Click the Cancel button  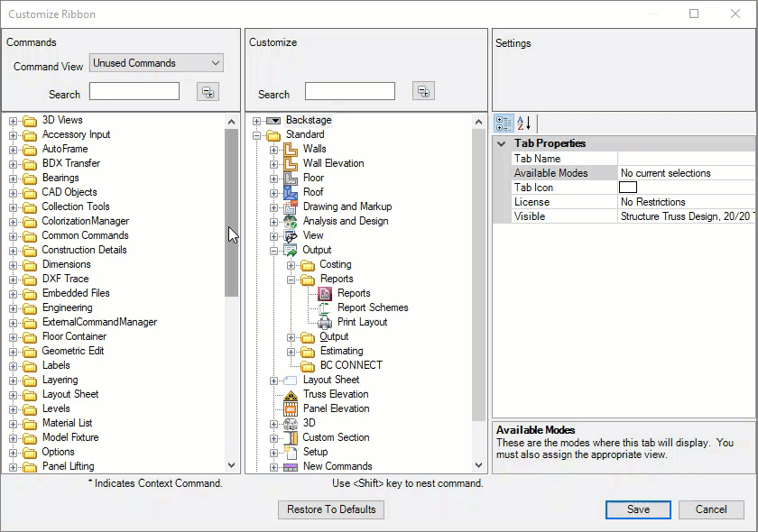point(711,509)
